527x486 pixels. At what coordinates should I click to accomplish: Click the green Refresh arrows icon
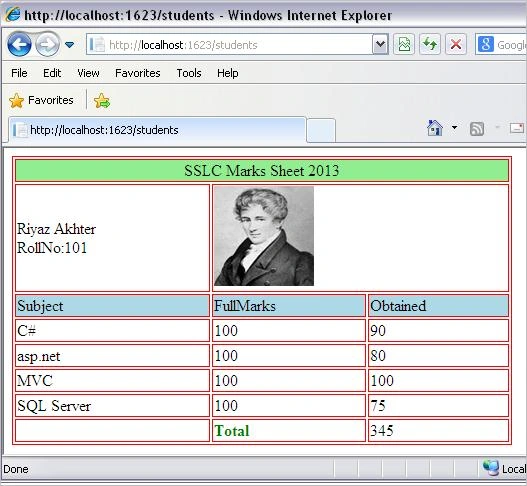pyautogui.click(x=430, y=44)
